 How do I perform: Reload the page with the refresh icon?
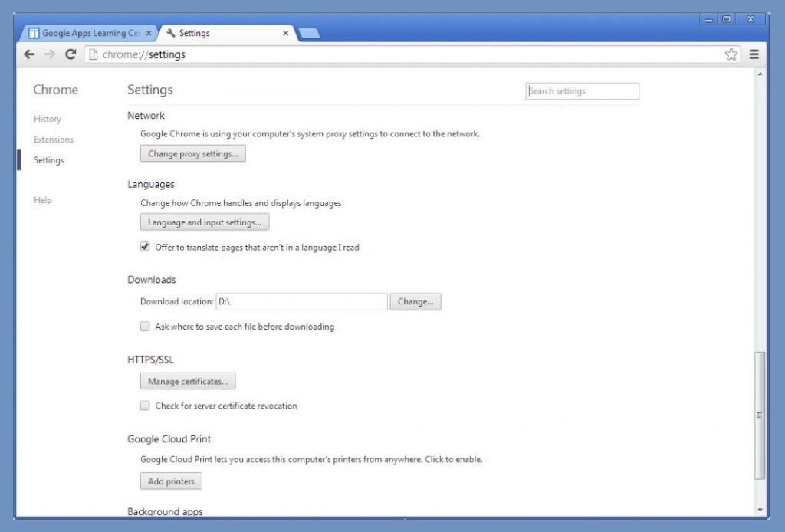71,54
